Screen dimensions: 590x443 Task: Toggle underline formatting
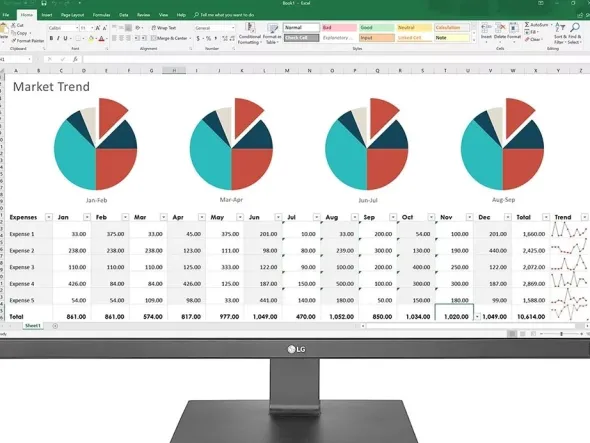pyautogui.click(x=65, y=38)
